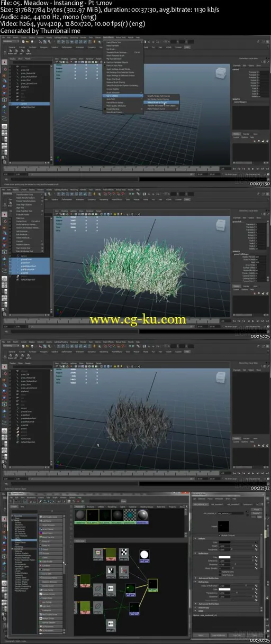Open the Render layer tab in the 00:07:30 frame
The height and width of the screenshot is (644, 271).
246,134
